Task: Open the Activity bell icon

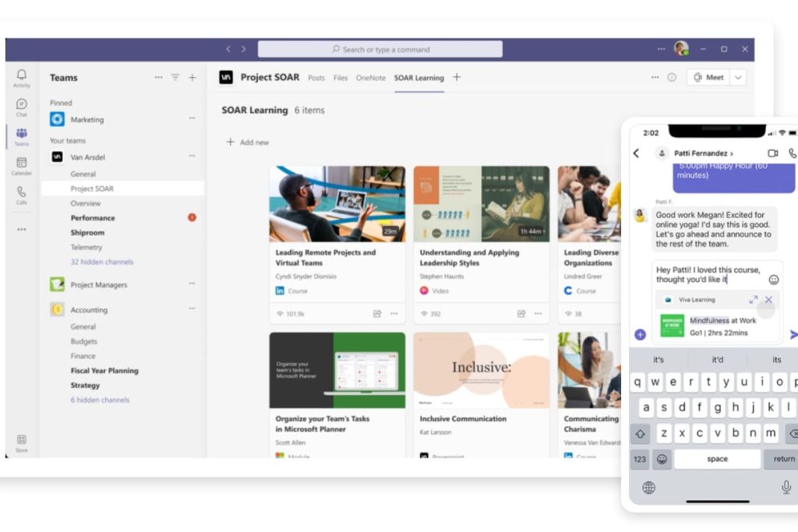Action: click(21, 78)
